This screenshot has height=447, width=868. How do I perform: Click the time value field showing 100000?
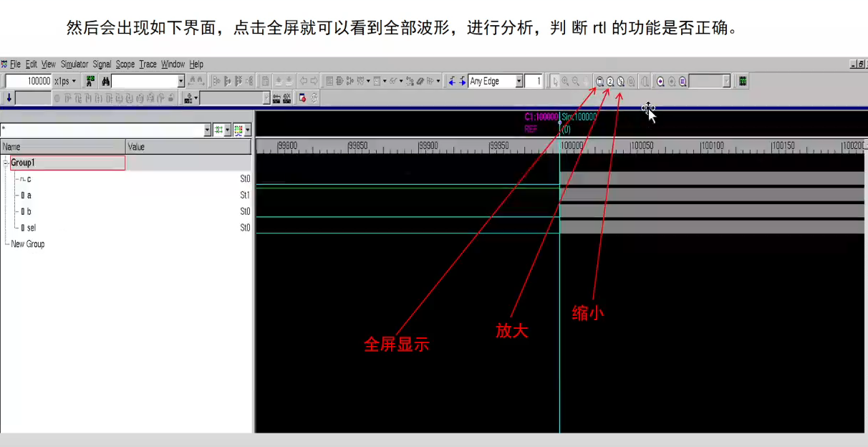[x=29, y=82]
